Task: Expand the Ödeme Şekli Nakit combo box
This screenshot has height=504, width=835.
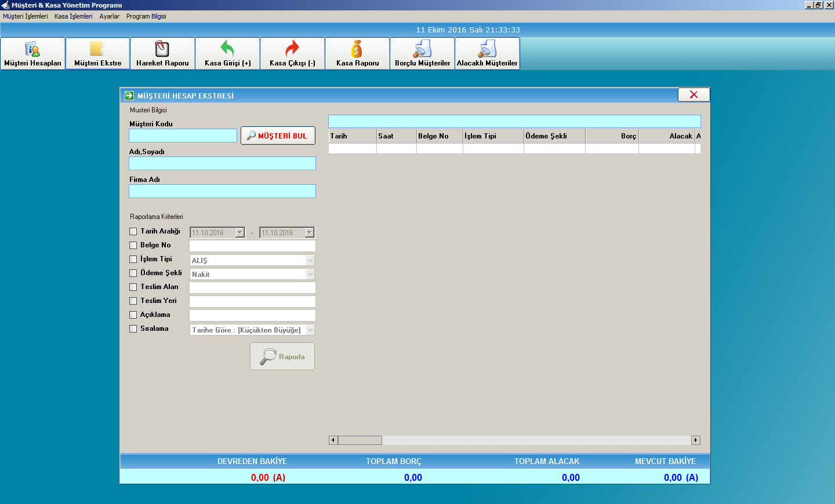Action: [310, 274]
